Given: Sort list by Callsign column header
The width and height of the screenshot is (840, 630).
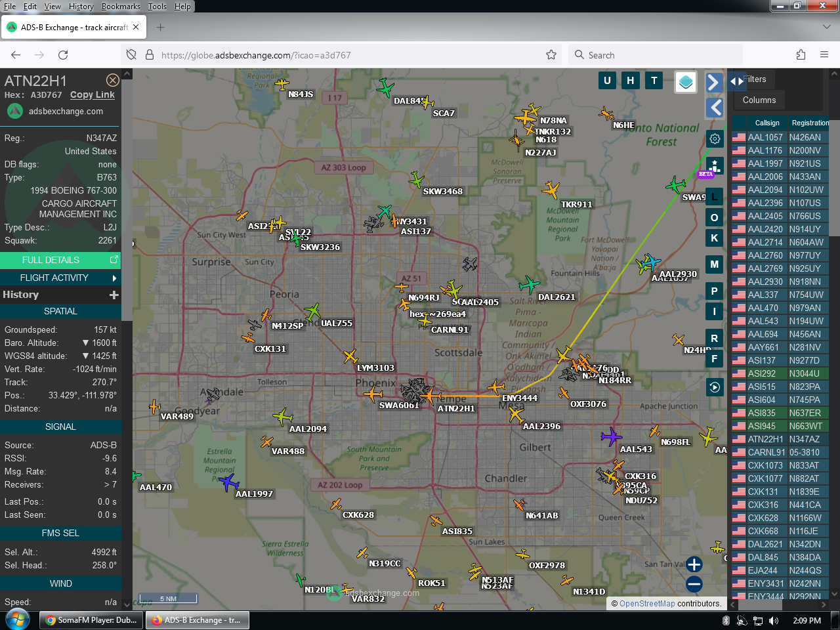Looking at the screenshot, I should click(767, 123).
